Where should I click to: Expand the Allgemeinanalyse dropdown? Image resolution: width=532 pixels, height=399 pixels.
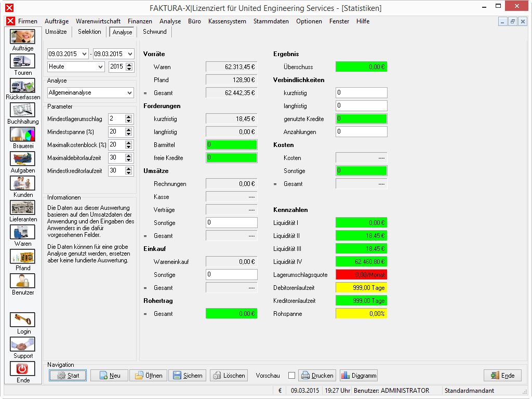tap(129, 92)
